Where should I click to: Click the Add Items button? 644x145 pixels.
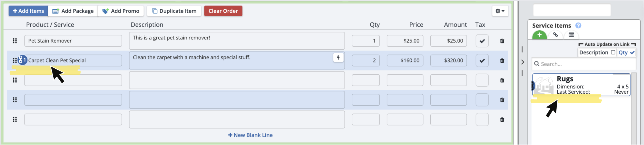click(x=28, y=11)
